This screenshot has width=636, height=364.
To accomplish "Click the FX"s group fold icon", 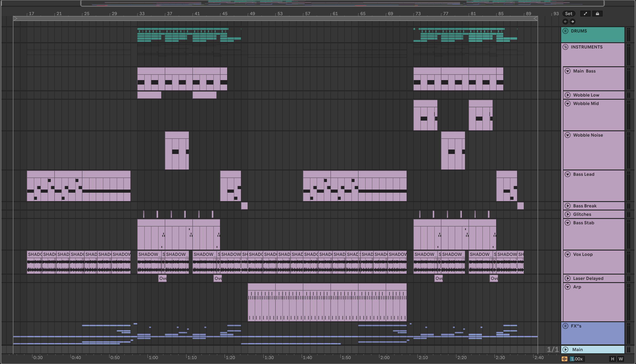I will [565, 326].
